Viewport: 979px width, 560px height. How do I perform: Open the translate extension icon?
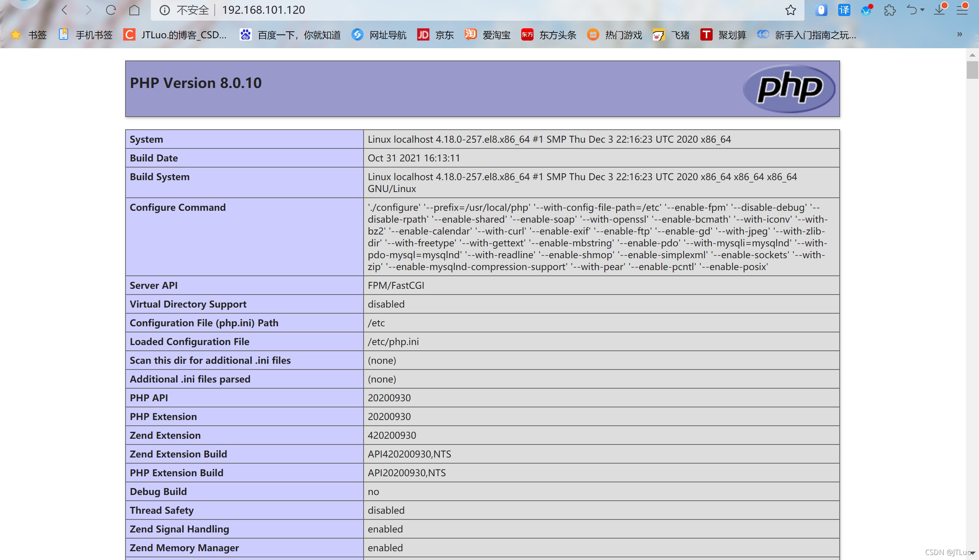pos(844,10)
